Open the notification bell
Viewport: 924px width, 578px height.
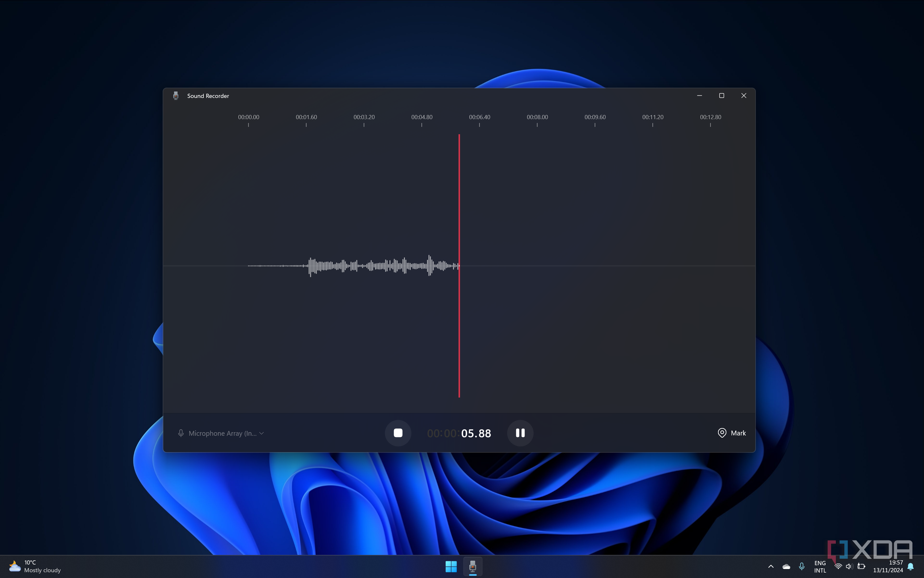pyautogui.click(x=911, y=566)
